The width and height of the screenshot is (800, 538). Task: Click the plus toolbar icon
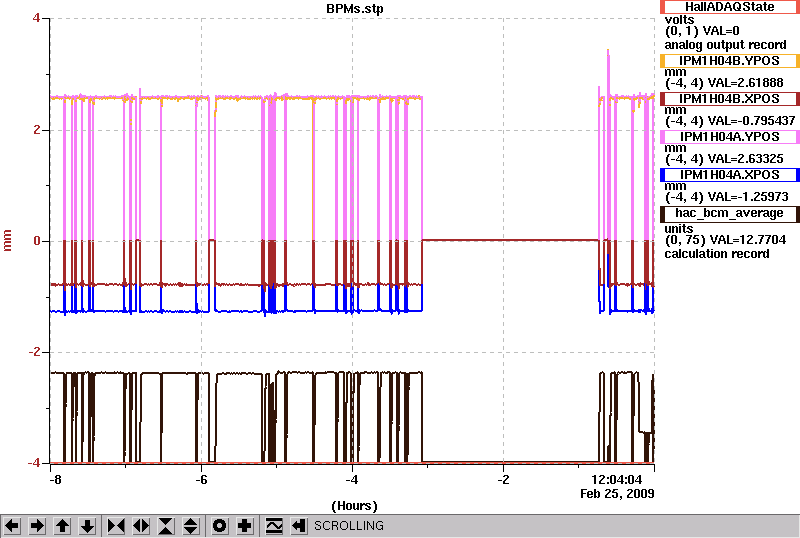[245, 526]
